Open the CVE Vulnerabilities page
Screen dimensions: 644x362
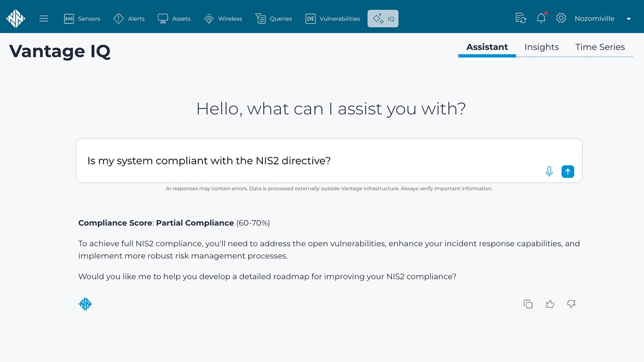333,18
